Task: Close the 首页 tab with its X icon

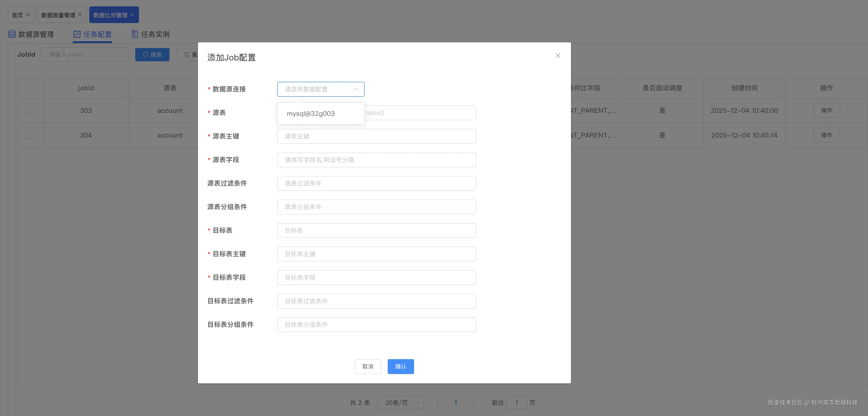Action: [28, 14]
